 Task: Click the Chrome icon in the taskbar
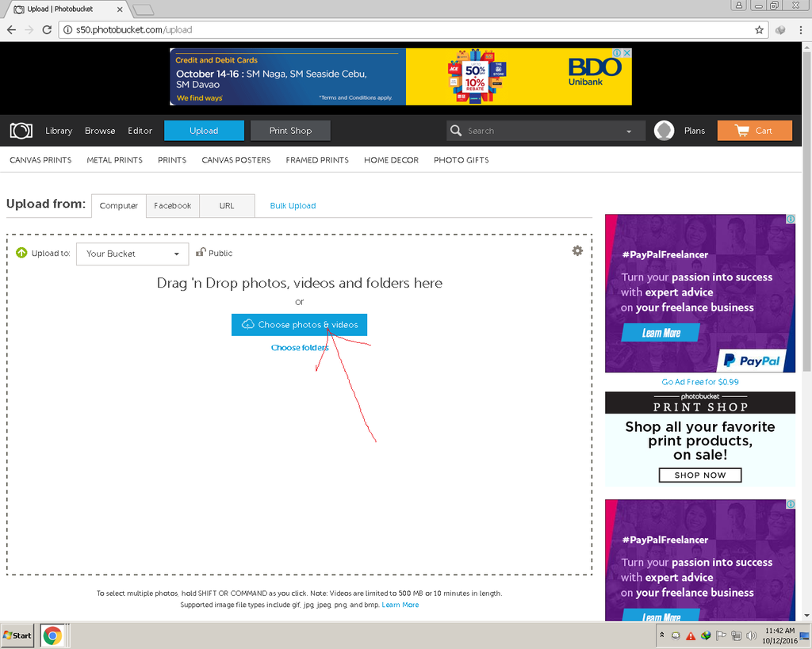52,636
